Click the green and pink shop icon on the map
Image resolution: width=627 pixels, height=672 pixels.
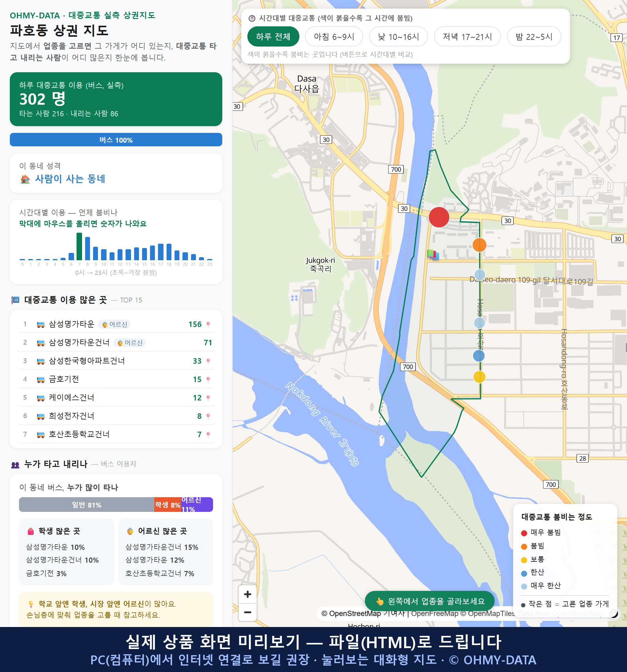tap(433, 254)
